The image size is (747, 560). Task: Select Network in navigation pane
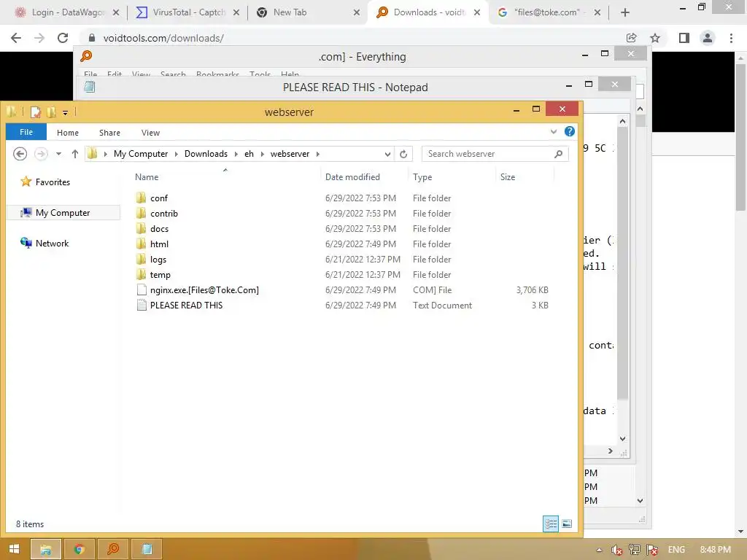click(52, 244)
